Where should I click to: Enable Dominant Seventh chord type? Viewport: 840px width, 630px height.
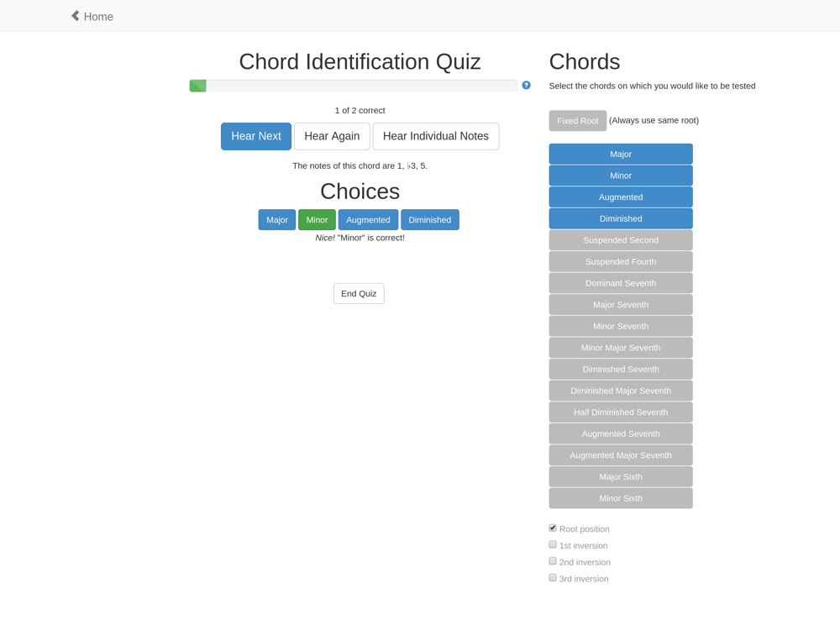(x=621, y=283)
